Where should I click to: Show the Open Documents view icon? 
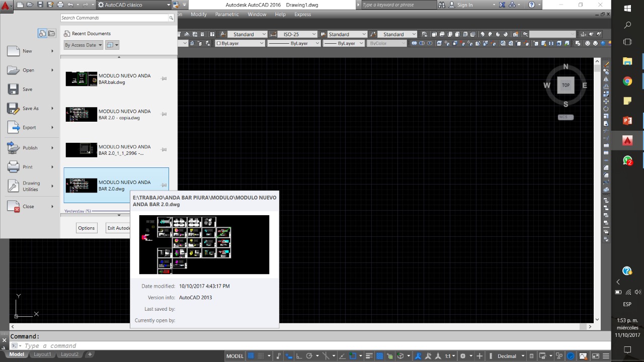coord(51,33)
